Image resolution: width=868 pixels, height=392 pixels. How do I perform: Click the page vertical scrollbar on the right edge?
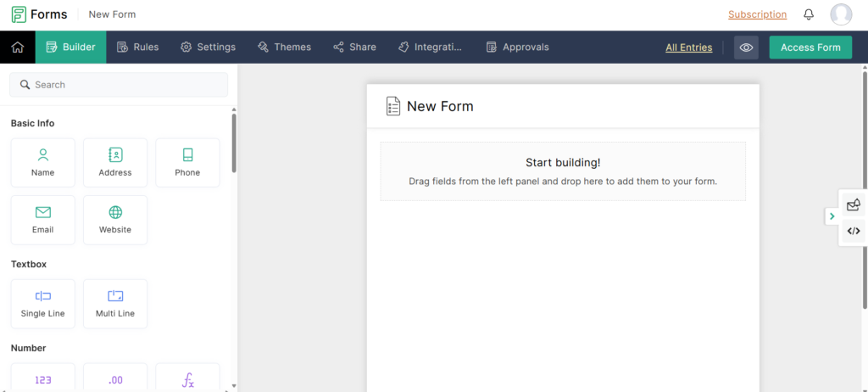coord(865,188)
